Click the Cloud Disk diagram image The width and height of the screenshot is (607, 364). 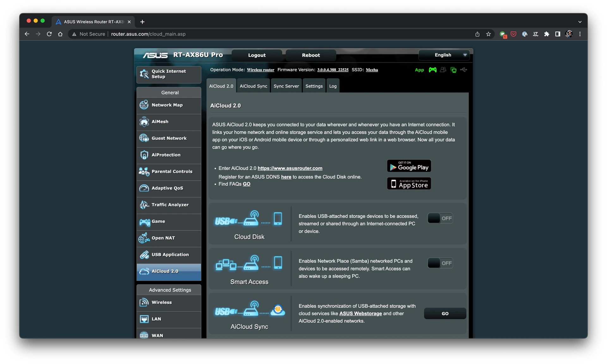coord(248,218)
